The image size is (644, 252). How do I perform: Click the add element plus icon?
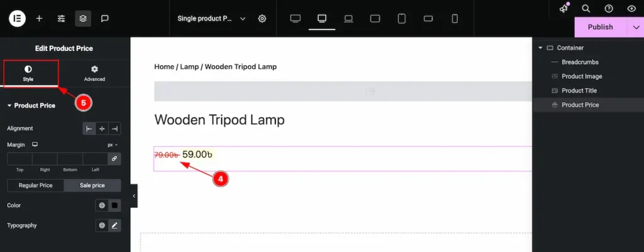pos(39,18)
